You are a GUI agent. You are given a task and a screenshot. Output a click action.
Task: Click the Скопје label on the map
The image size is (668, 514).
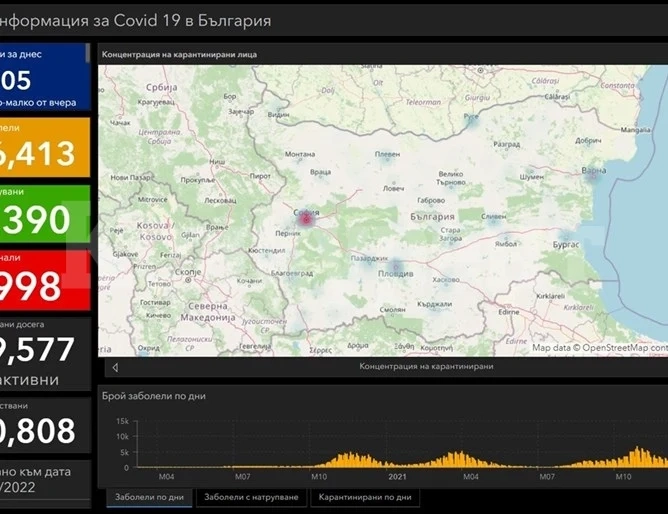pyautogui.click(x=188, y=272)
